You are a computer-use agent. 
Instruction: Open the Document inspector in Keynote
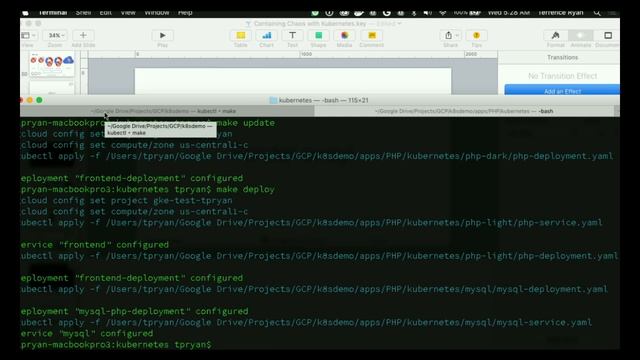(607, 36)
